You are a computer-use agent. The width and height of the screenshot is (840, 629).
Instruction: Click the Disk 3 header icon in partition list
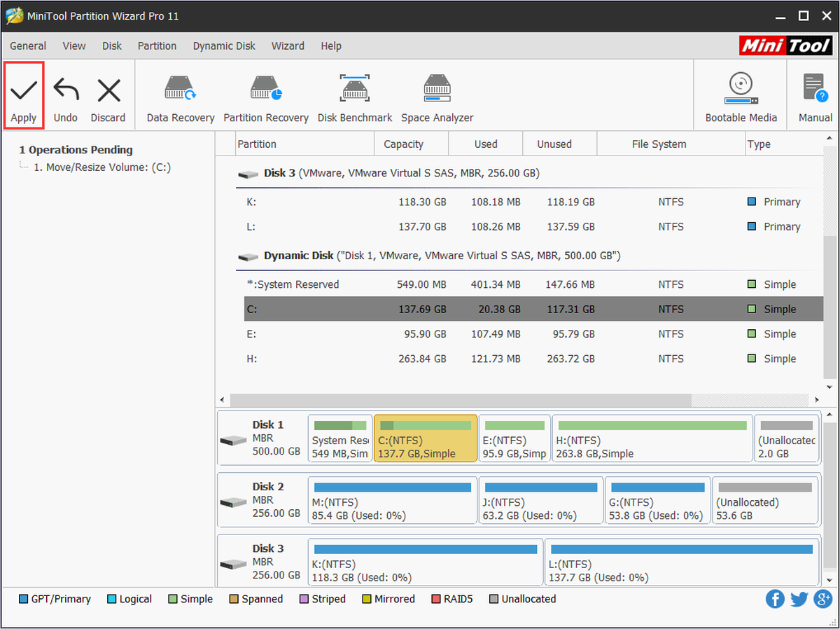tap(248, 173)
